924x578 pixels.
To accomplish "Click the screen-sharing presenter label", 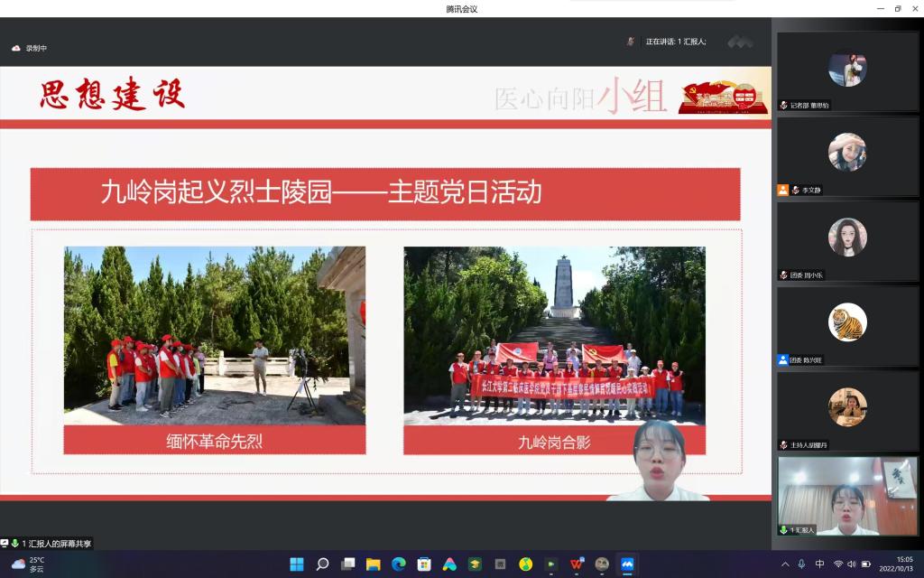I will click(50, 544).
